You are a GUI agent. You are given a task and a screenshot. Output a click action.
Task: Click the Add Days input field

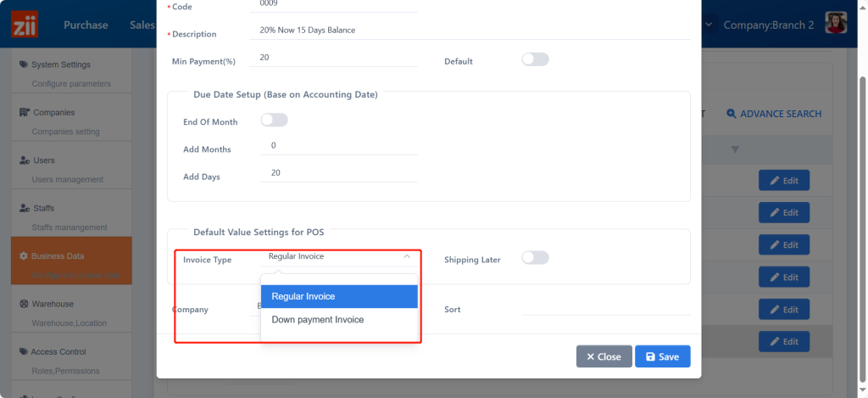click(x=339, y=173)
